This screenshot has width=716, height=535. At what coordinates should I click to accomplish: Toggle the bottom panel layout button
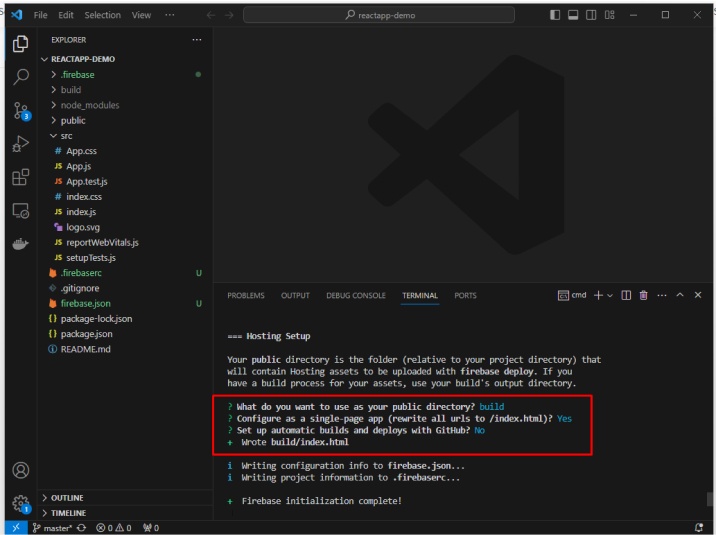(x=574, y=15)
